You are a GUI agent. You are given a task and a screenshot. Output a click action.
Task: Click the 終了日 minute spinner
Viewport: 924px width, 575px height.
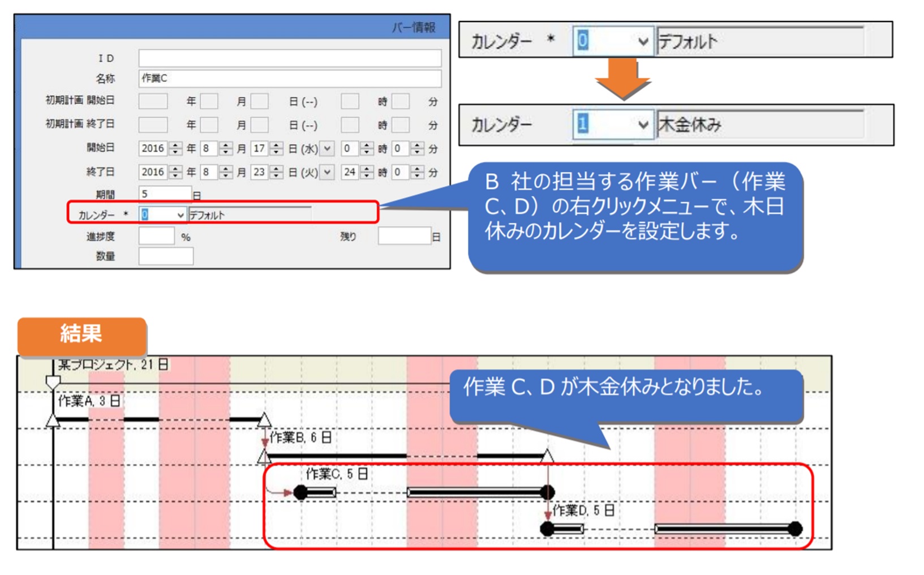point(407,172)
